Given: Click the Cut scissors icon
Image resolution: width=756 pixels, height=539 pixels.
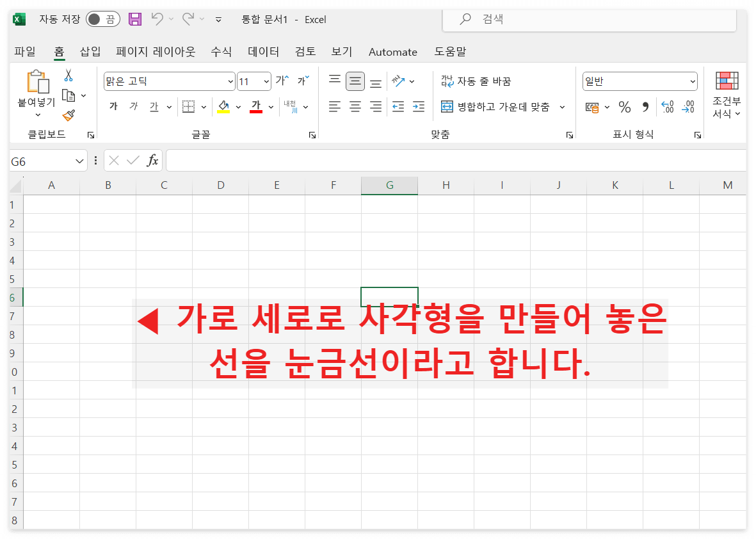Looking at the screenshot, I should (x=68, y=76).
